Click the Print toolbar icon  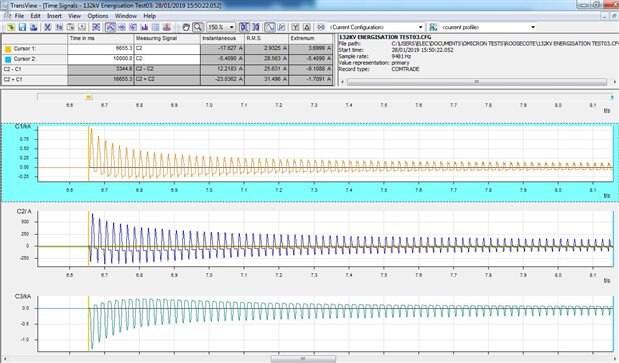coord(34,27)
